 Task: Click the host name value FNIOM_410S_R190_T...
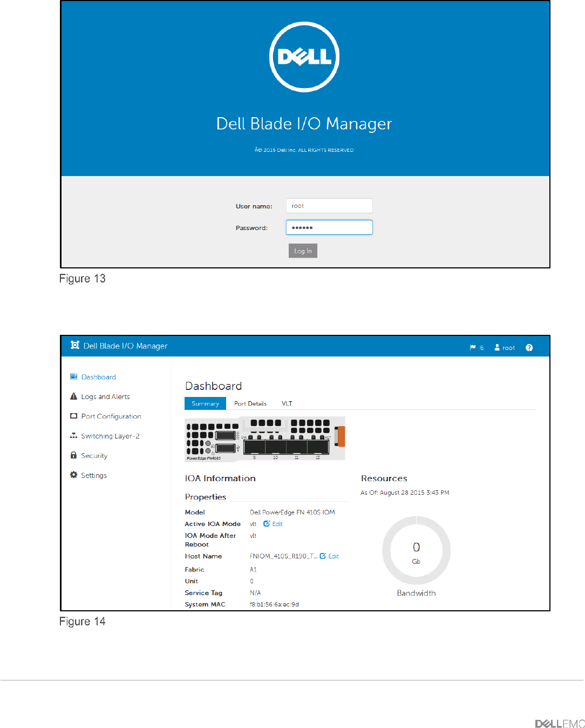click(283, 556)
